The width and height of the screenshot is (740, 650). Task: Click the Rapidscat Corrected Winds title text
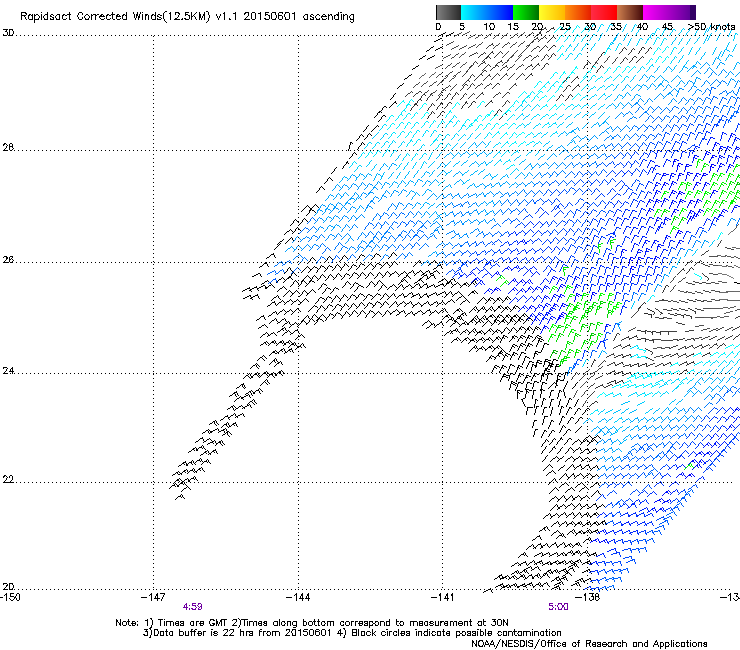(x=187, y=17)
